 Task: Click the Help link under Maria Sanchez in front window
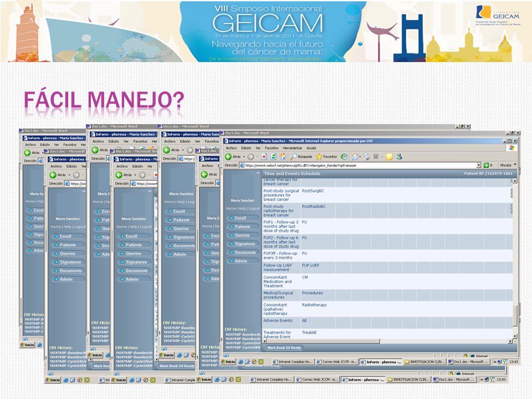coord(242,209)
